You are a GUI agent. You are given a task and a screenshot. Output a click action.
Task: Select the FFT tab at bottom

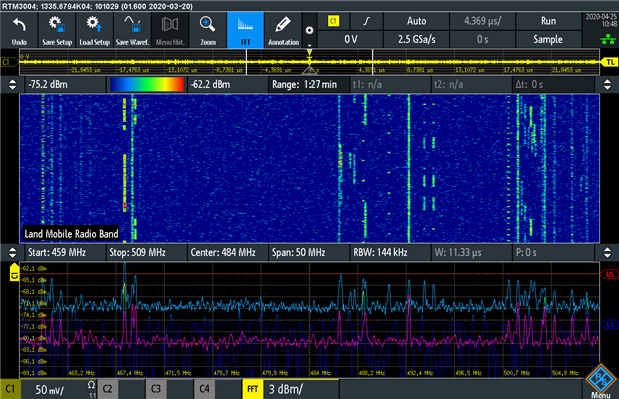click(x=253, y=389)
